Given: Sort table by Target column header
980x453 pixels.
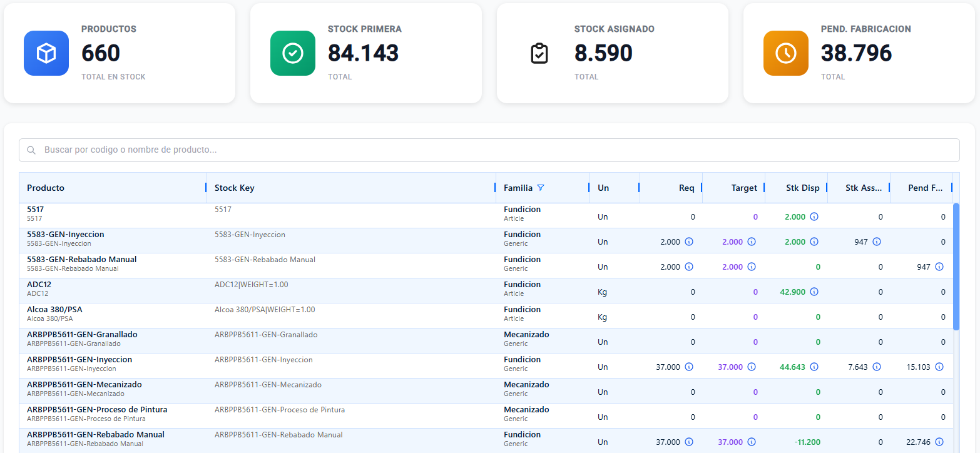Looking at the screenshot, I should pos(744,188).
